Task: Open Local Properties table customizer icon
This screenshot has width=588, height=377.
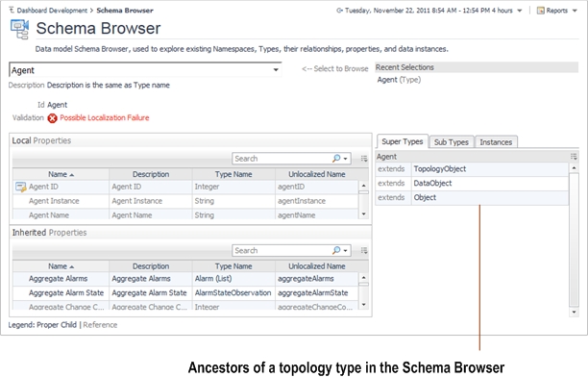Action: click(x=364, y=159)
